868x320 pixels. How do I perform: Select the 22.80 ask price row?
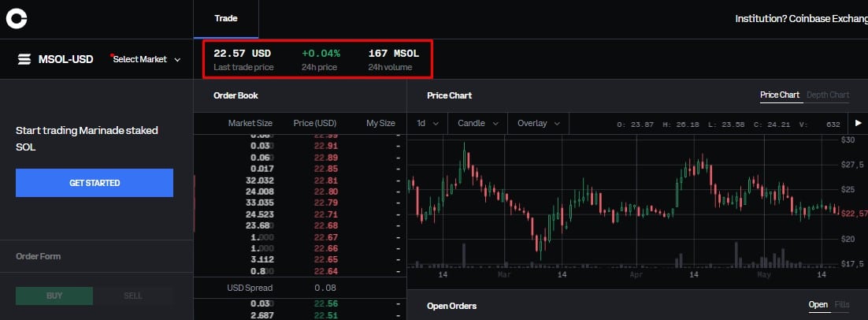point(299,192)
